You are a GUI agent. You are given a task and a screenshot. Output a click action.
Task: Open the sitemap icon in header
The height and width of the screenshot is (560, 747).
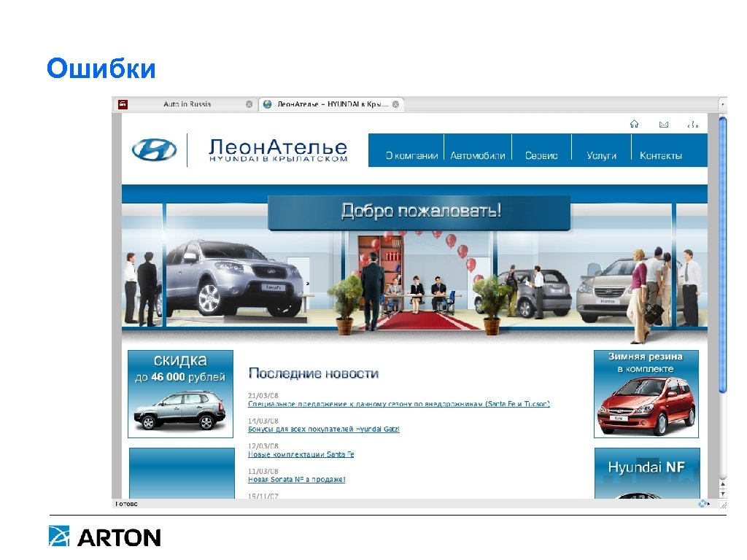(x=693, y=124)
